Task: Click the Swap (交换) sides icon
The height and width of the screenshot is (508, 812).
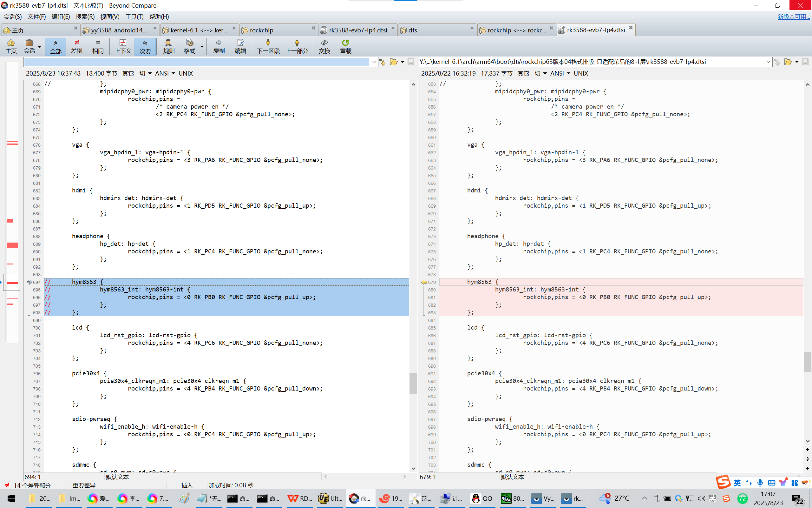Action: pos(324,46)
